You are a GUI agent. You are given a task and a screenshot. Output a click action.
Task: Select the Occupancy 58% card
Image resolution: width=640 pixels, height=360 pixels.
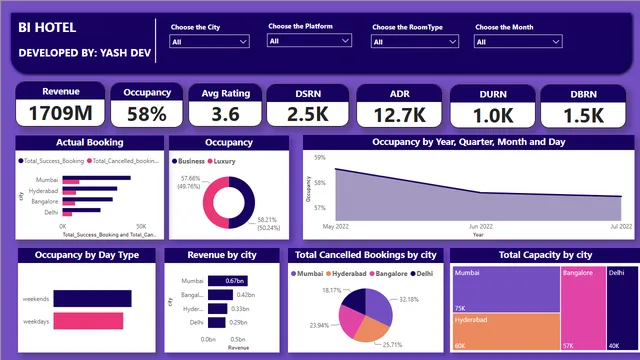click(x=147, y=105)
